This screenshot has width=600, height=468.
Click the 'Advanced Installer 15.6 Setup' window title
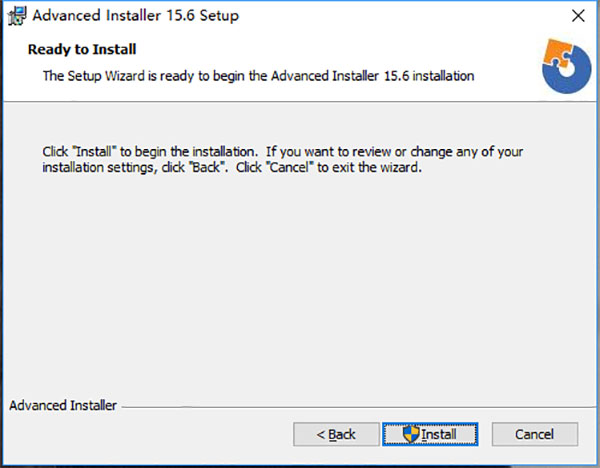[135, 16]
